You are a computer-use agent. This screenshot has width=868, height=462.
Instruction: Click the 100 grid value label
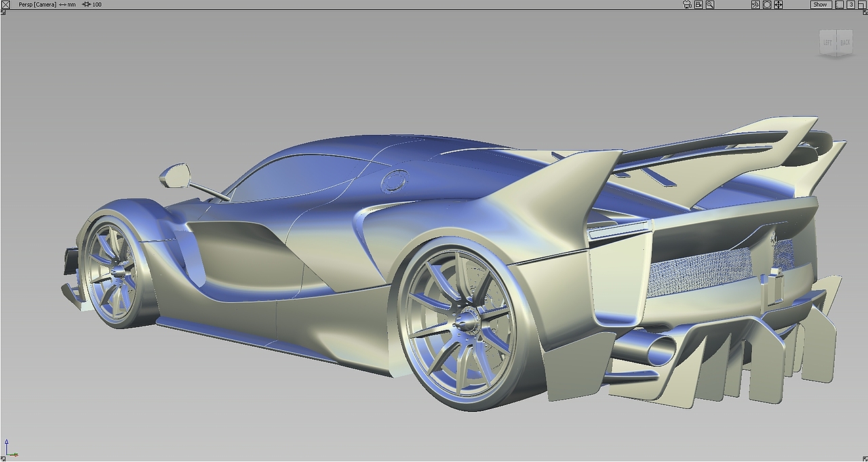tap(96, 4)
